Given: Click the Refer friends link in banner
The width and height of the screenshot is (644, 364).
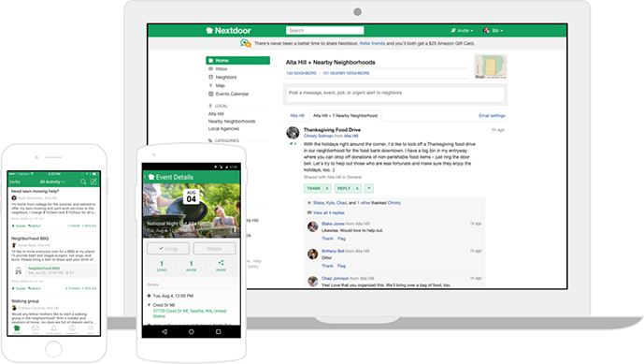Looking at the screenshot, I should tap(372, 43).
